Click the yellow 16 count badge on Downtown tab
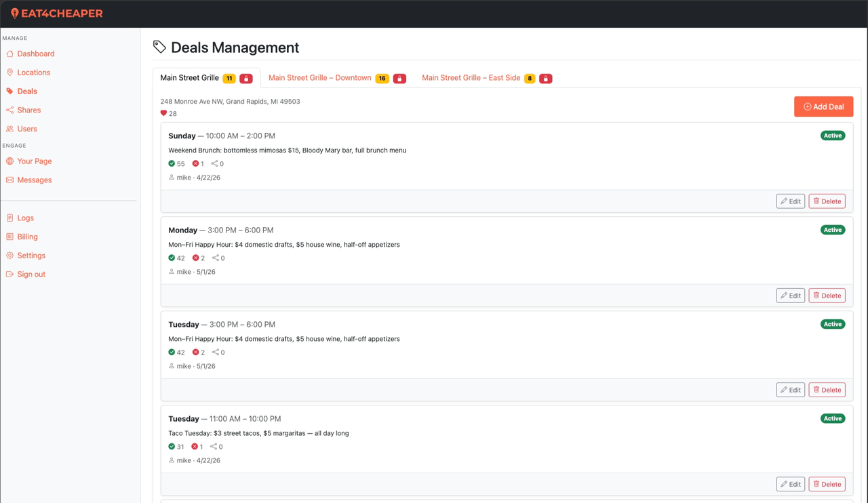868x503 pixels. coord(382,79)
